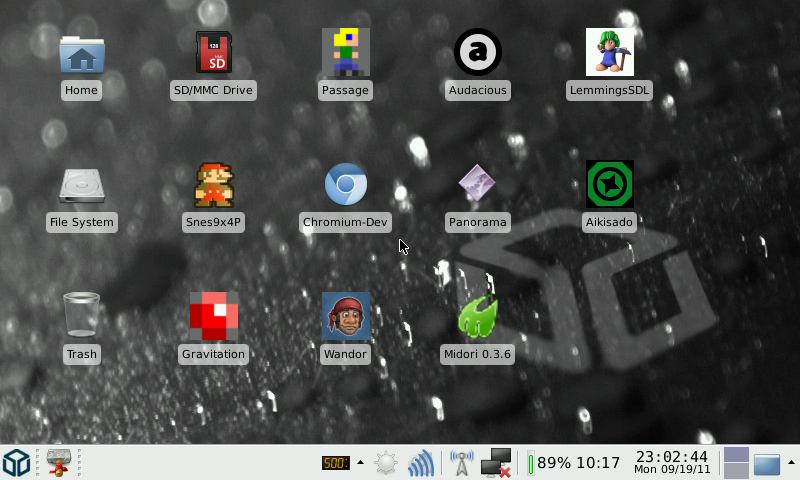Open the SD/MMC Drive
800x480 pixels.
[213, 53]
